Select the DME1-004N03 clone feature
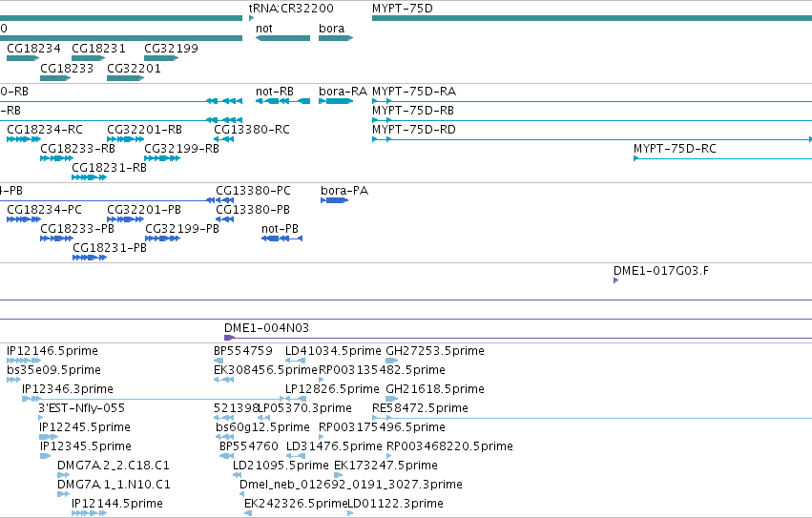Screen dimensions: 812x518 (518, 338)
